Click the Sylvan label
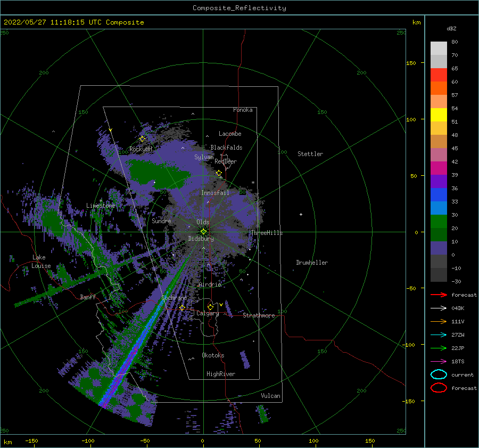The height and width of the screenshot is (448, 479). (x=204, y=157)
